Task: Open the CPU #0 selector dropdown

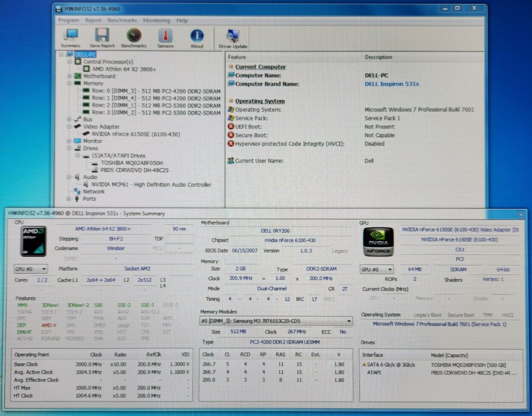Action: coord(31,269)
